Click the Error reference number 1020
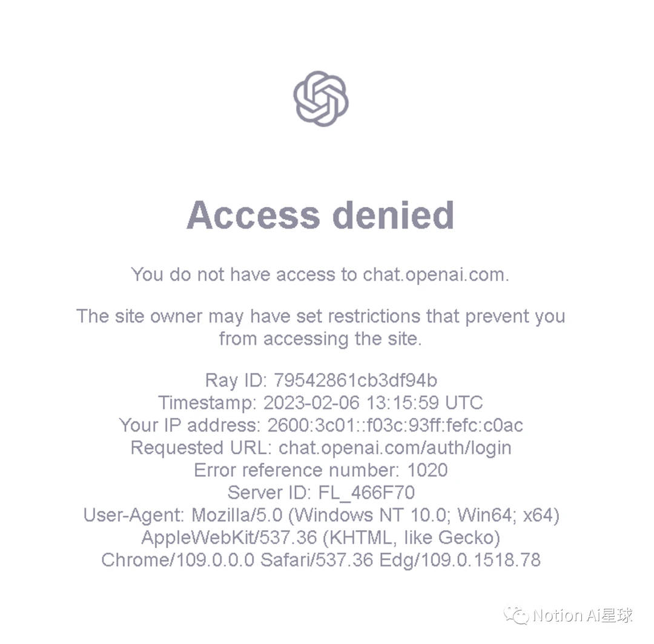654x644 pixels. (321, 471)
